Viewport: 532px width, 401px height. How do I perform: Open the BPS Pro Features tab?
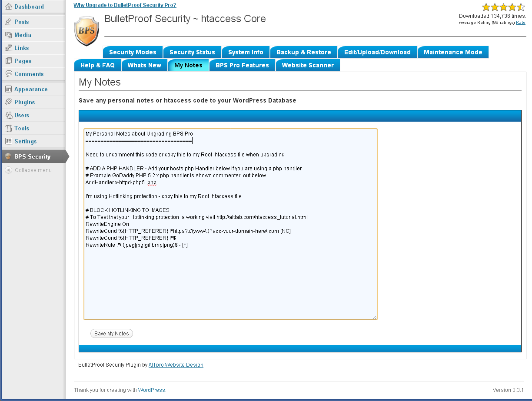pos(242,65)
